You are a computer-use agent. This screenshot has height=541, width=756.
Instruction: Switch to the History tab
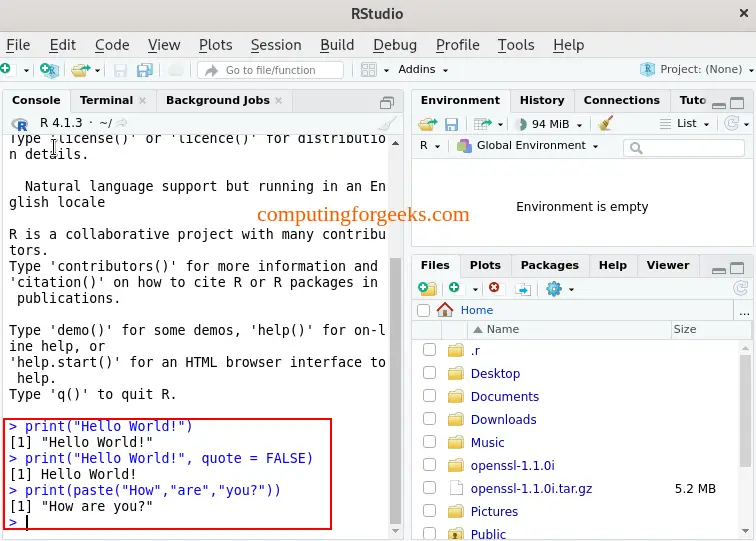click(x=542, y=100)
